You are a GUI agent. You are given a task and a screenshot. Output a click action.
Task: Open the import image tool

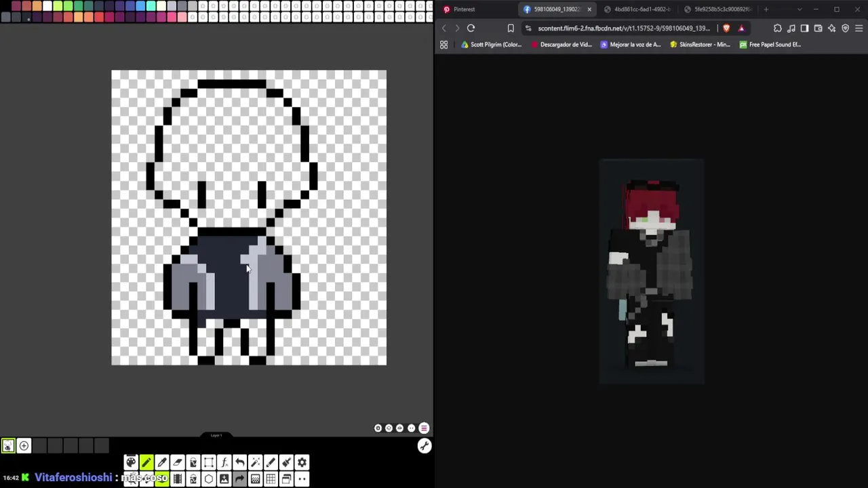[x=224, y=479]
